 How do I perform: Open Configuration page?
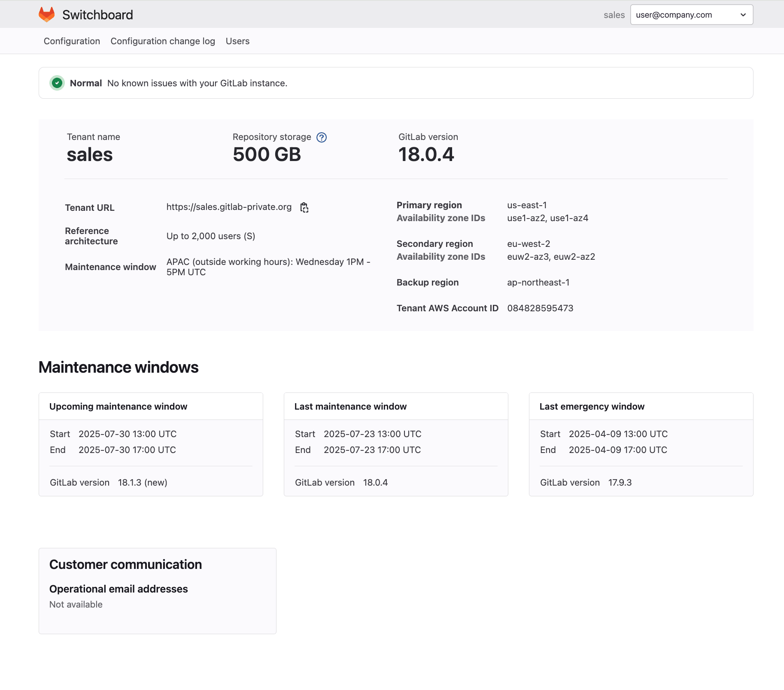[71, 41]
